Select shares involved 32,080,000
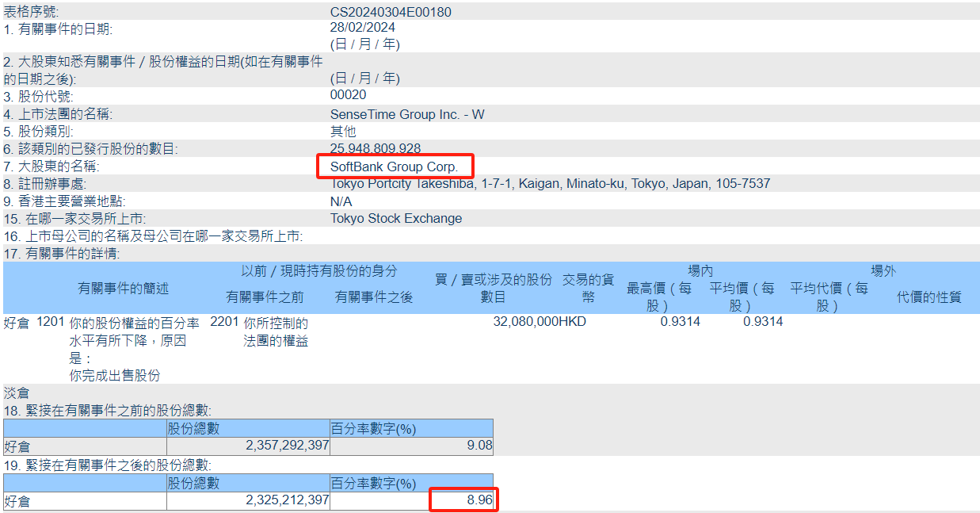 526,322
